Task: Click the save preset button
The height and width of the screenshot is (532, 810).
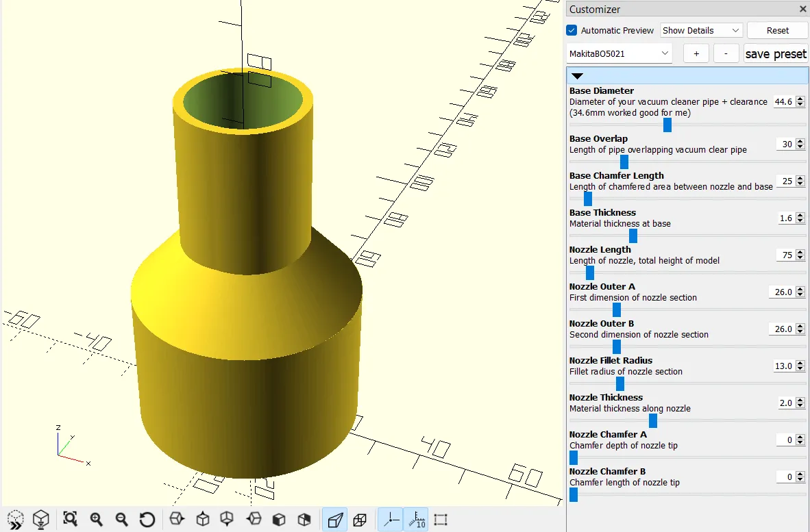Action: (776, 53)
